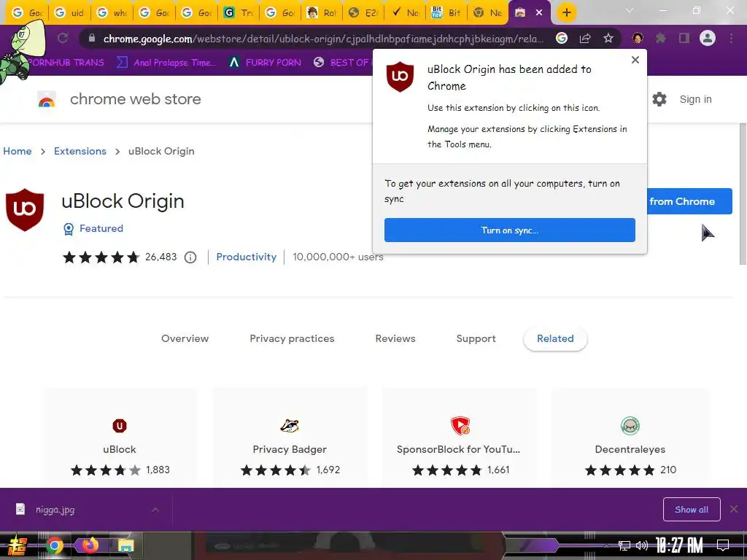This screenshot has width=747, height=560.
Task: Open the side panel icon
Action: click(684, 38)
